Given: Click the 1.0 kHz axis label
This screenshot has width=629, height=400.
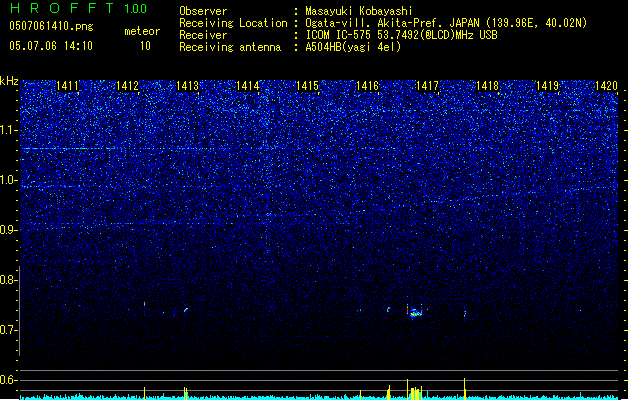Looking at the screenshot, I should [x=9, y=180].
